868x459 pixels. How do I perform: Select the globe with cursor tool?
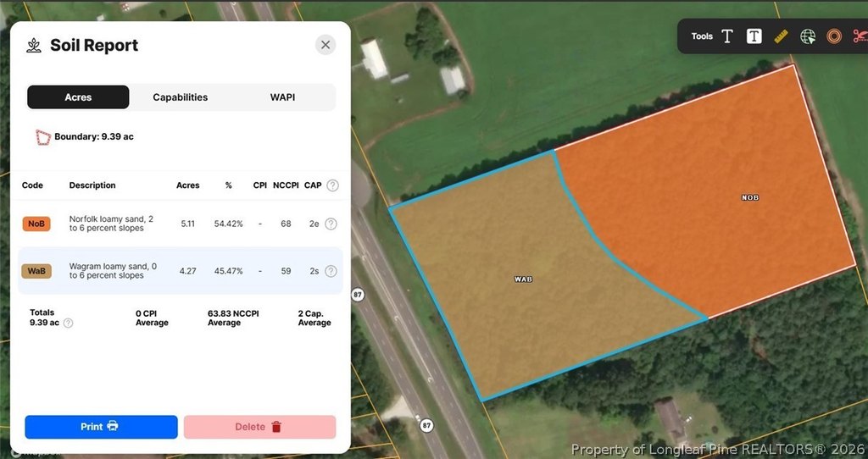coord(808,36)
